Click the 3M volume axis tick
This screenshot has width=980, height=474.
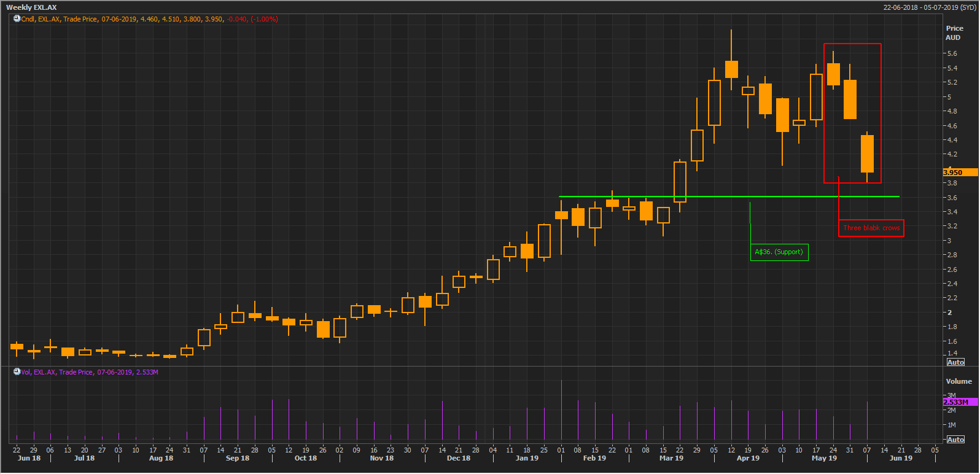click(x=952, y=395)
